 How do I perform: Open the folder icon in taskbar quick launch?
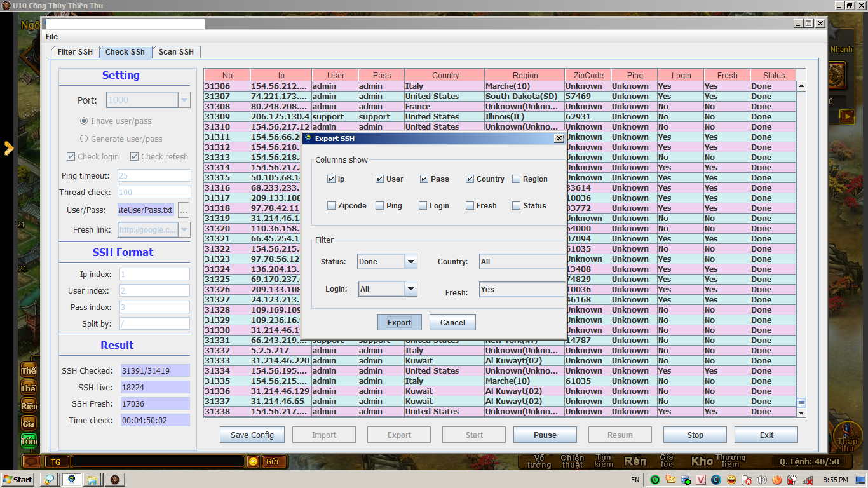point(93,480)
